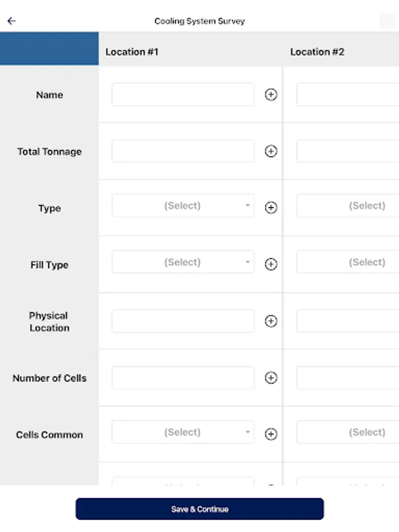This screenshot has width=399, height=532.
Task: Click Physical Location input for Location #1
Action: (183, 321)
